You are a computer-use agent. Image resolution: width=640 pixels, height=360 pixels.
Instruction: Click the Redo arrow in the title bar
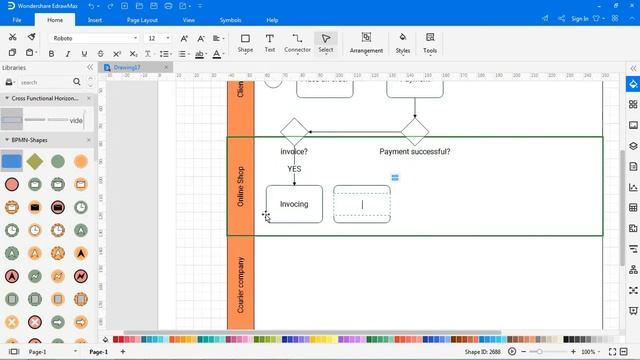[110, 6]
